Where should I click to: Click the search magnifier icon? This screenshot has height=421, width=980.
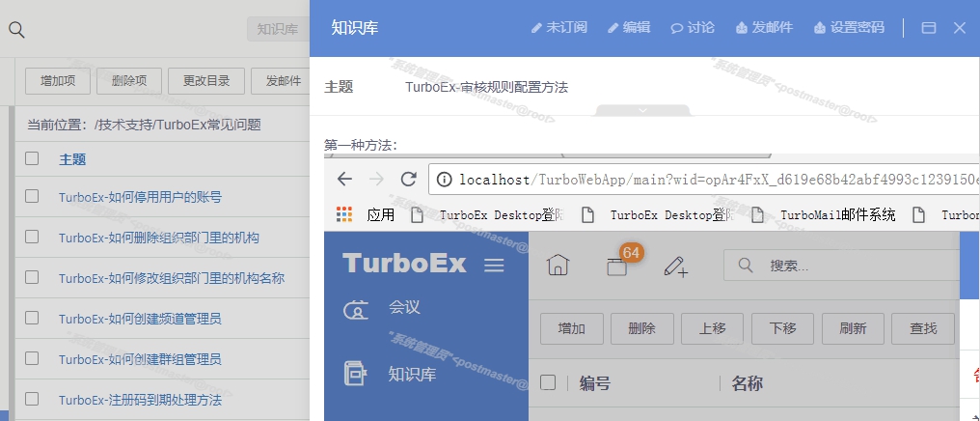[16, 29]
